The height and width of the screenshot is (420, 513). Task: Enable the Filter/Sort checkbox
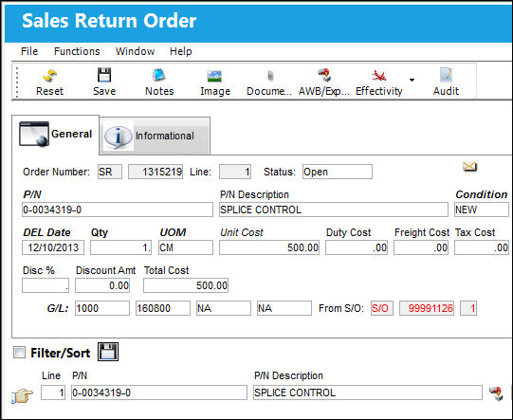point(19,353)
